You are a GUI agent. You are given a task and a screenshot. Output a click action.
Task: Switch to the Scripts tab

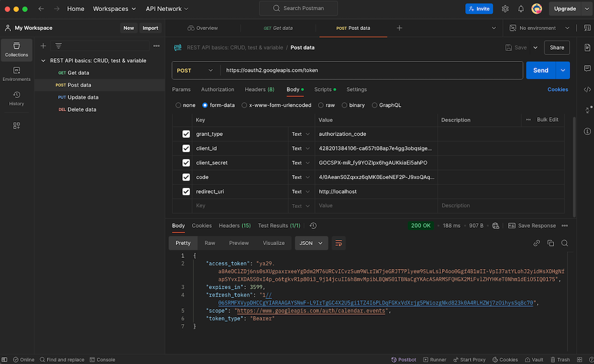coord(325,89)
